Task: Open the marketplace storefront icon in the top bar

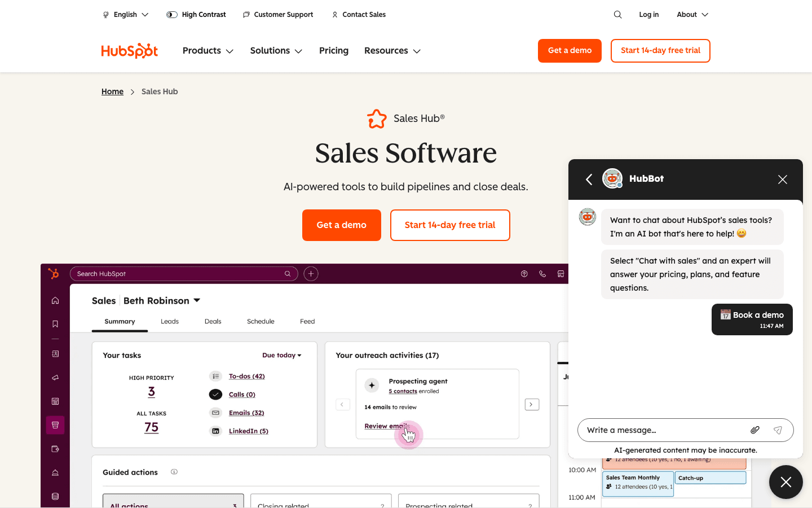Action: click(x=561, y=273)
